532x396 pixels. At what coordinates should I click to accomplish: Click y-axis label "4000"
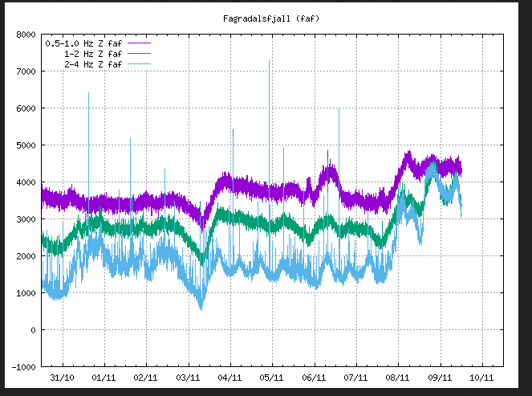(26, 182)
